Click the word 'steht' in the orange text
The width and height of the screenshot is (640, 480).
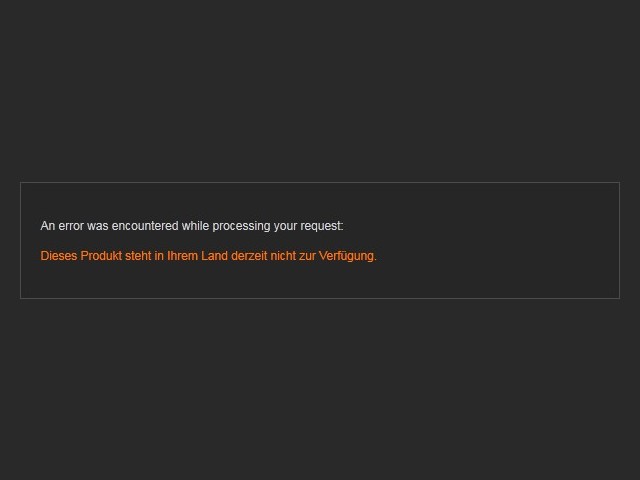(138, 256)
